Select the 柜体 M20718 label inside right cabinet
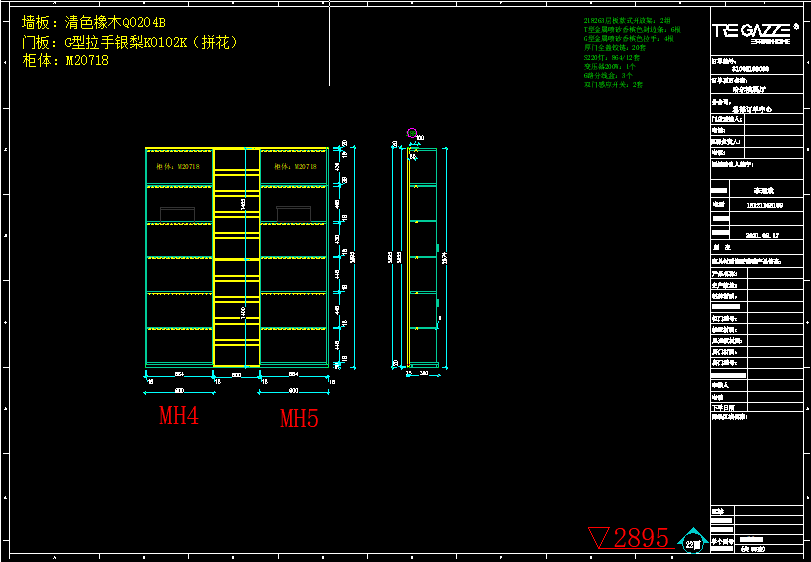 pos(295,167)
